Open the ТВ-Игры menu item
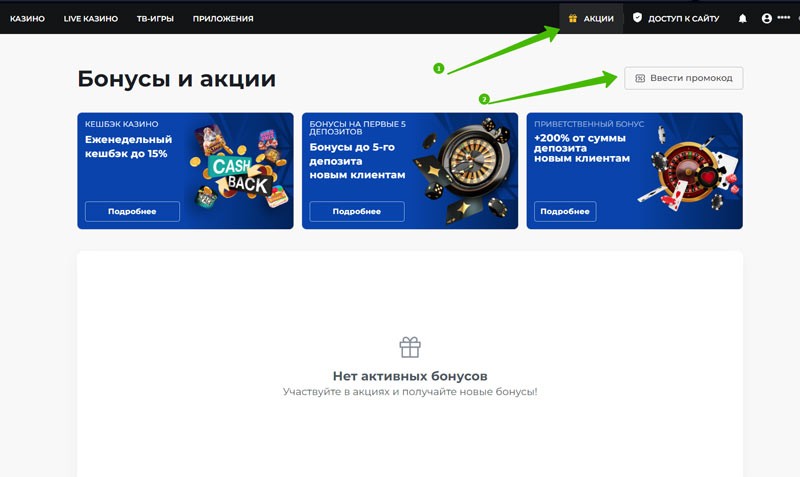 [x=155, y=18]
